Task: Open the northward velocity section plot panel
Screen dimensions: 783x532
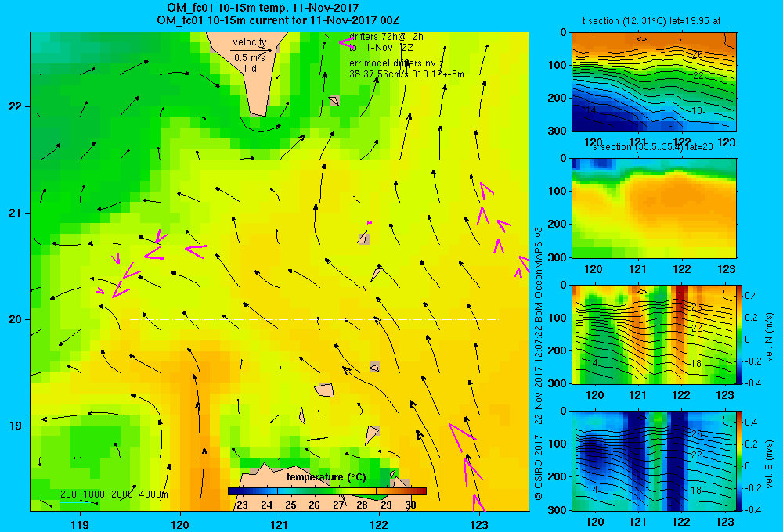Action: [x=654, y=334]
